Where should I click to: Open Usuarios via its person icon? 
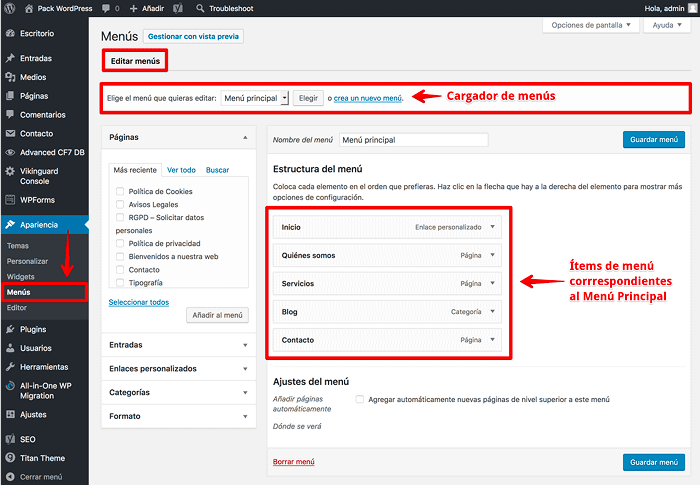pos(10,348)
